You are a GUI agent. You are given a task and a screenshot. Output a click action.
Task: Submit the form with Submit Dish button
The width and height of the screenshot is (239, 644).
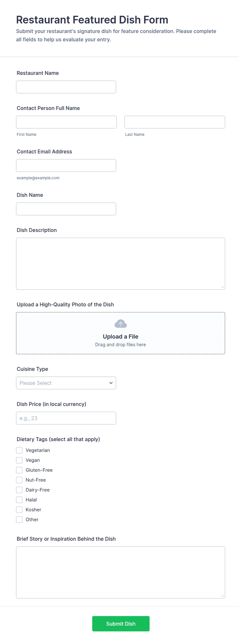(121, 624)
